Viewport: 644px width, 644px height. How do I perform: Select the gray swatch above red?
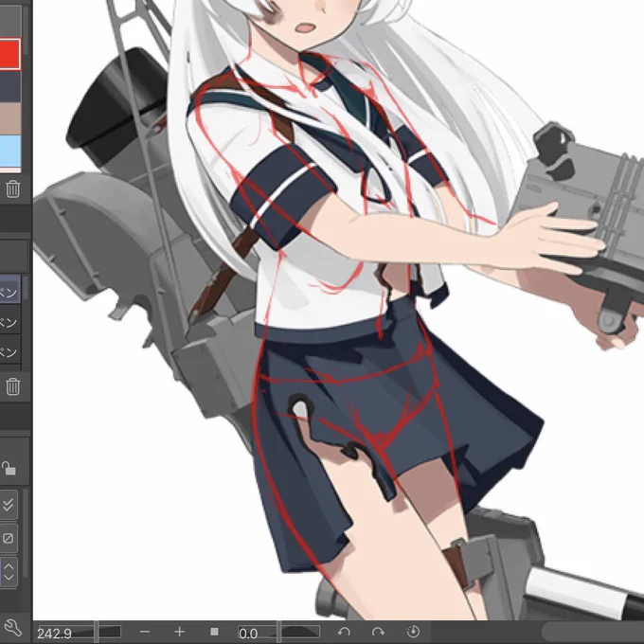[x=9, y=21]
